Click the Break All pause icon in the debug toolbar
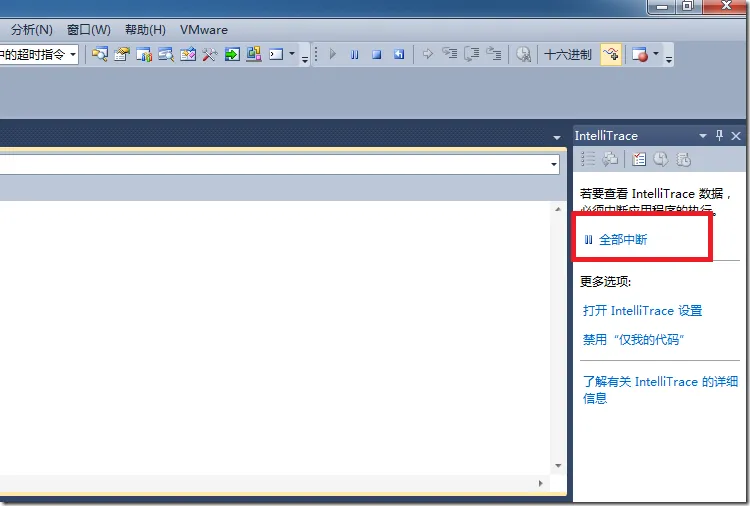 click(x=354, y=55)
